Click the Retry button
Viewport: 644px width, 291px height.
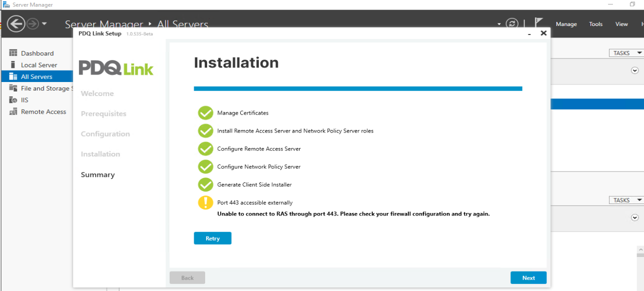213,238
